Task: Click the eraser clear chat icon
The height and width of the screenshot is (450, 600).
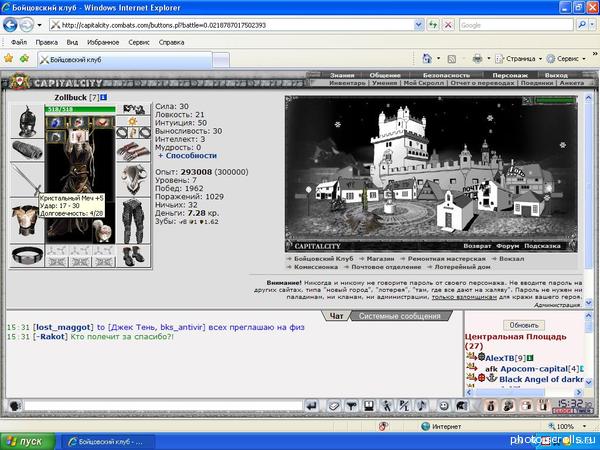Action: point(334,406)
